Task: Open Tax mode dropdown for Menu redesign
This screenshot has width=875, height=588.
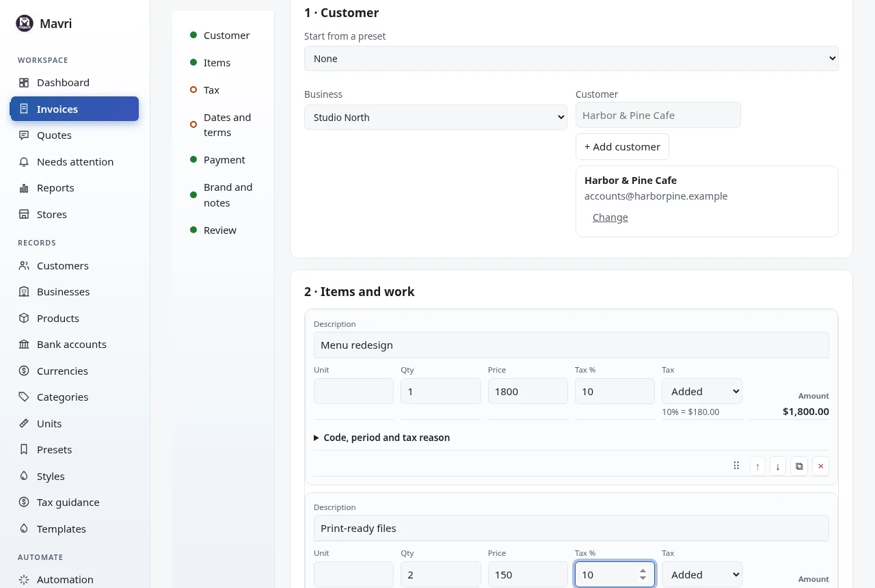Action: pyautogui.click(x=702, y=392)
